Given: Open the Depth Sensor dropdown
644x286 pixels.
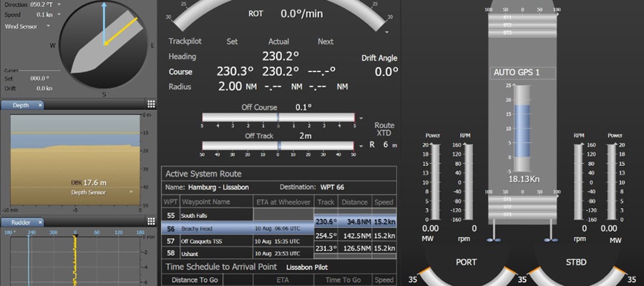Looking at the screenshot, I should tap(132, 192).
